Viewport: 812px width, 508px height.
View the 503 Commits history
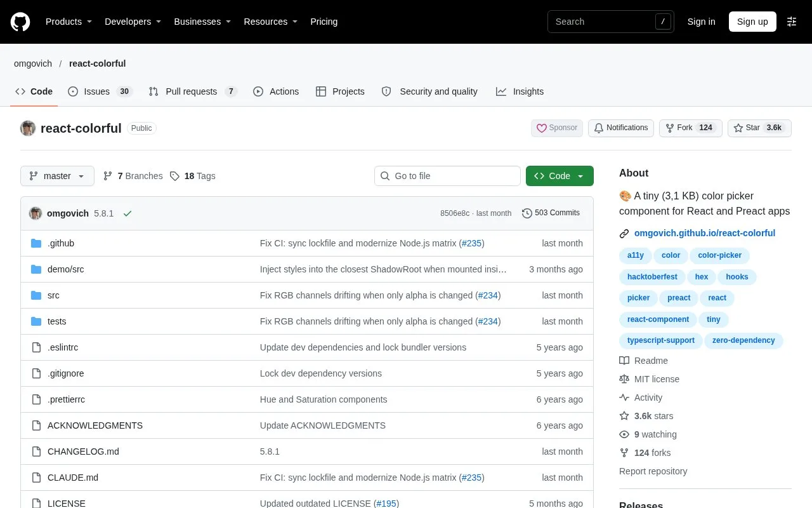click(x=551, y=213)
